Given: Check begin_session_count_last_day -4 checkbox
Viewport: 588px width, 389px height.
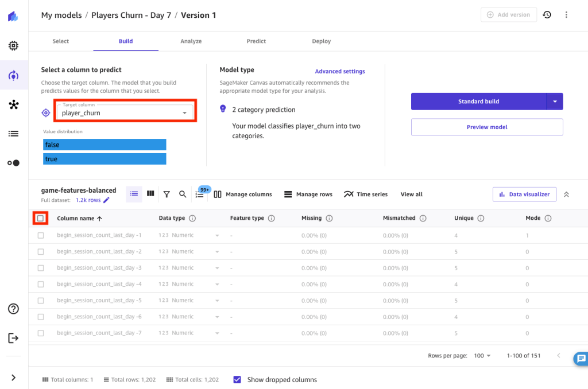Looking at the screenshot, I should point(41,285).
